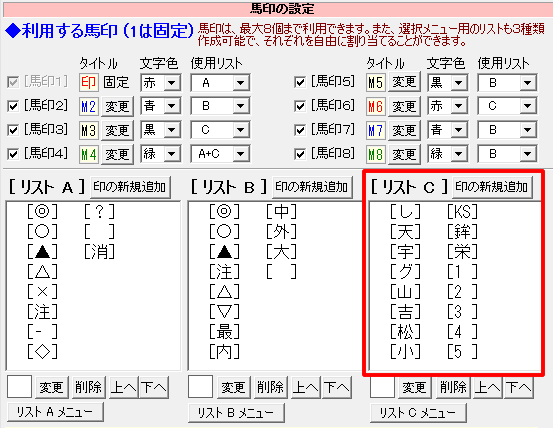This screenshot has height=428, width=553.
Task: Select the [消] mark in リスト A
Action: [100, 252]
